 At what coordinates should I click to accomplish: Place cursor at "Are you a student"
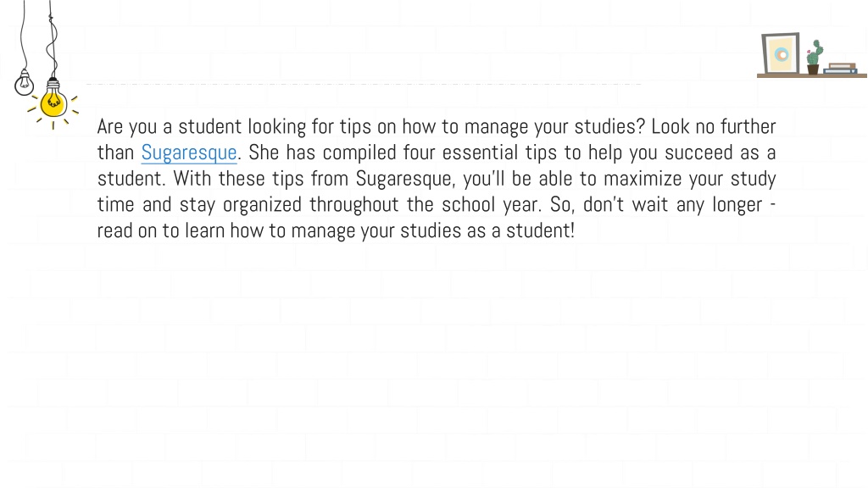click(x=170, y=127)
